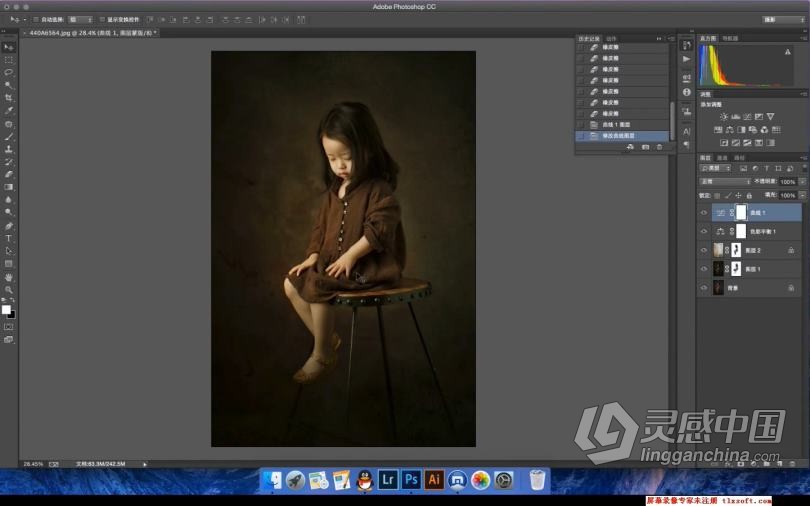The image size is (810, 506).
Task: Delete current history state with trash icon
Action: pyautogui.click(x=659, y=147)
